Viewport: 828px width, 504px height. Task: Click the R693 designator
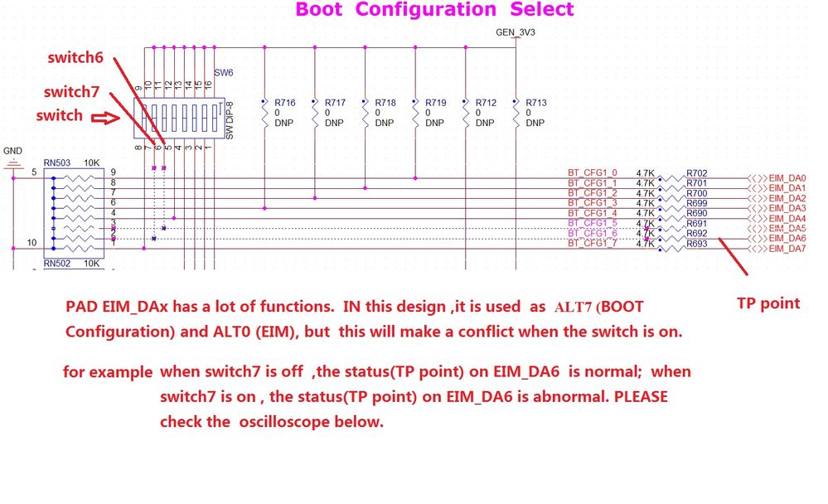696,244
